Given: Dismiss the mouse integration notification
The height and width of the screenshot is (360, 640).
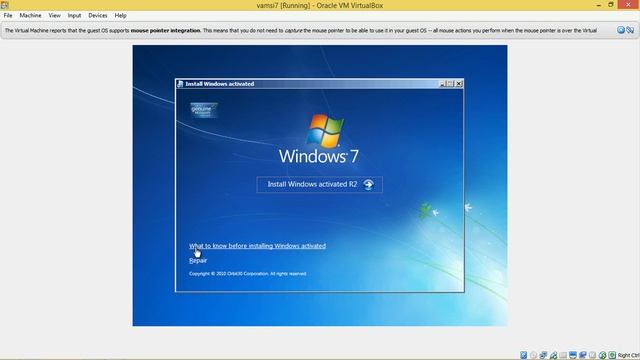Looking at the screenshot, I should click(621, 30).
